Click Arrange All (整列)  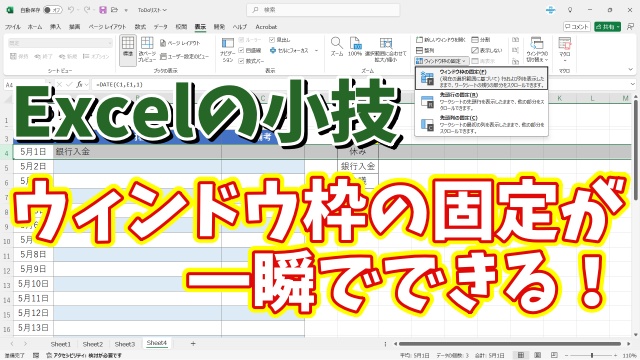[425, 50]
